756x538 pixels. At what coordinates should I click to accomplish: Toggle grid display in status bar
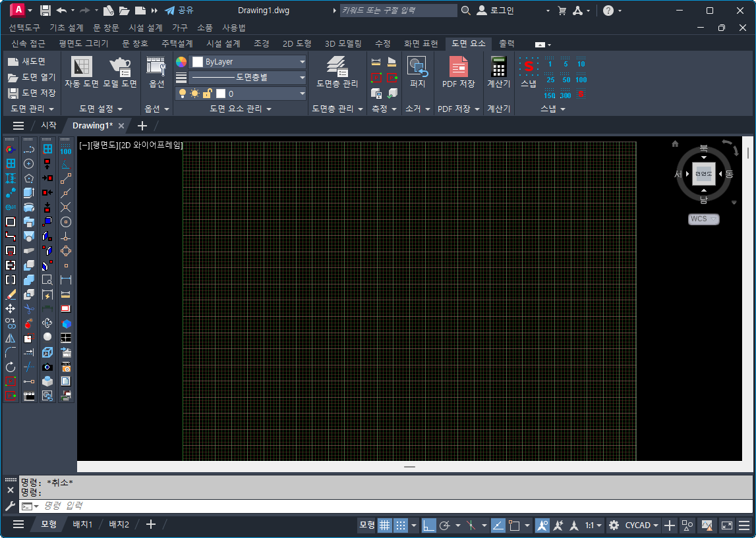[384, 525]
